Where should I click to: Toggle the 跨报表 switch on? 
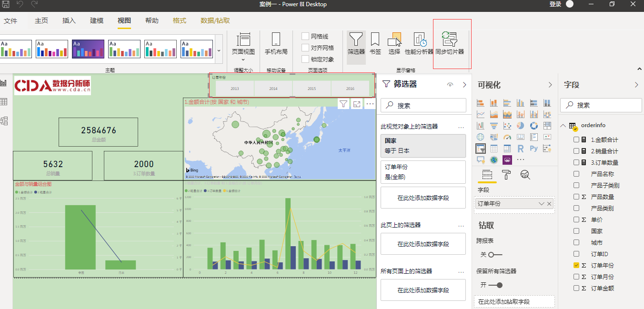[495, 255]
